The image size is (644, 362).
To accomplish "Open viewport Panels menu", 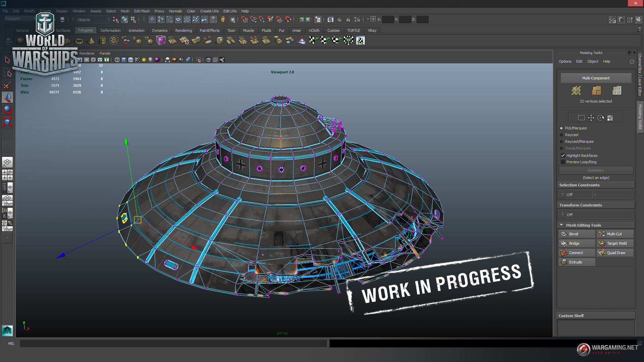I will (105, 53).
